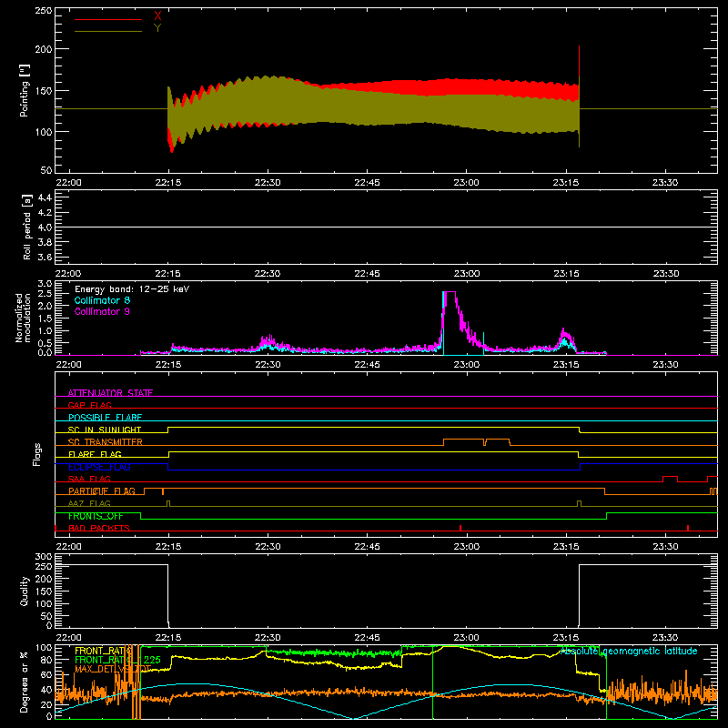Click the Roll period axis label

coord(26,227)
